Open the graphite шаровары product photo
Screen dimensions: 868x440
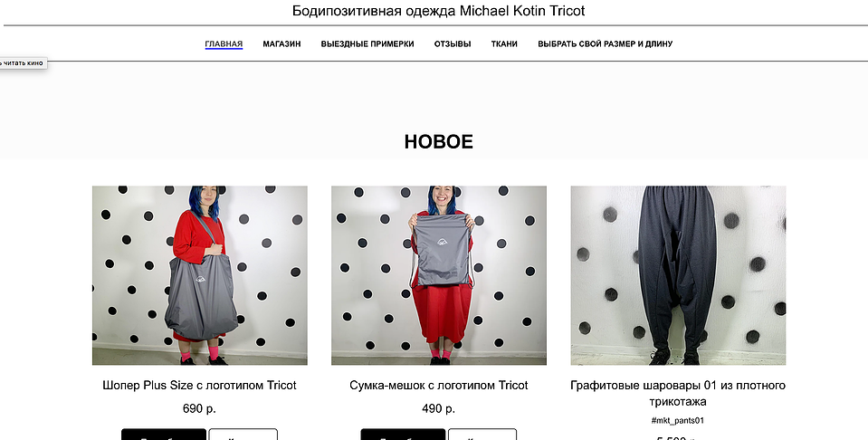[x=678, y=275]
